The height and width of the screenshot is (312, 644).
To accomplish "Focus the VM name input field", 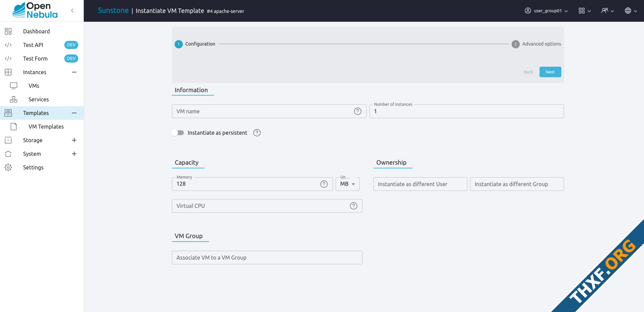I will click(x=269, y=111).
